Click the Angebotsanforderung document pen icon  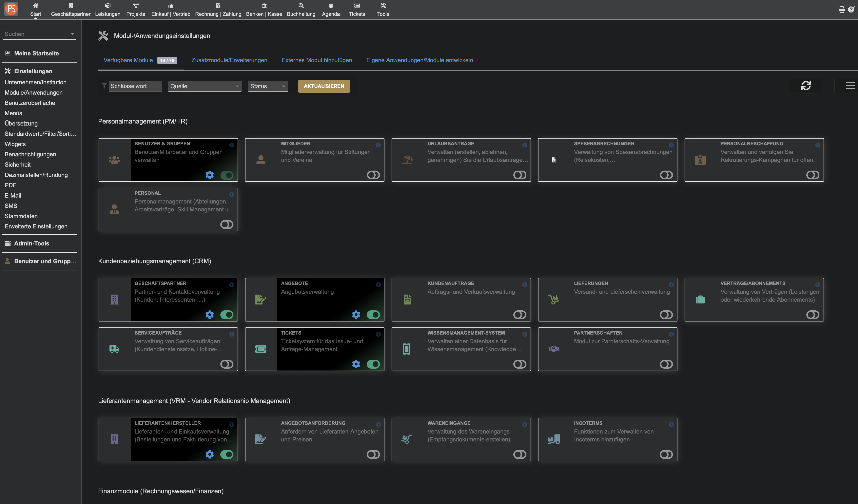pos(261,439)
